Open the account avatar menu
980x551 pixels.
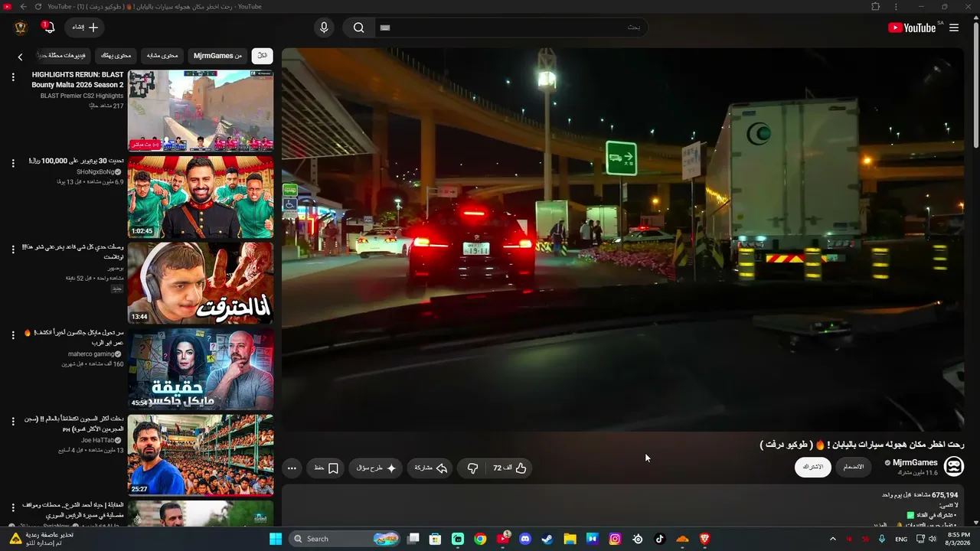coord(21,28)
